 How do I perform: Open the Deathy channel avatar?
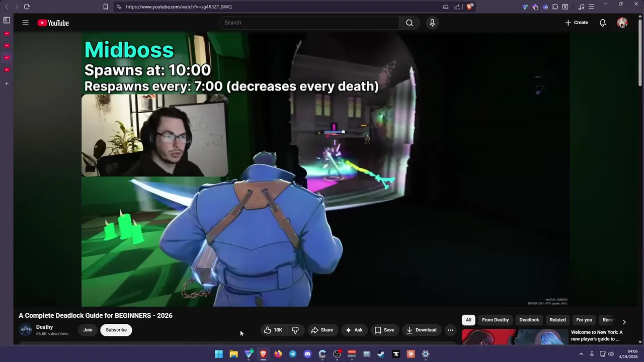click(26, 330)
